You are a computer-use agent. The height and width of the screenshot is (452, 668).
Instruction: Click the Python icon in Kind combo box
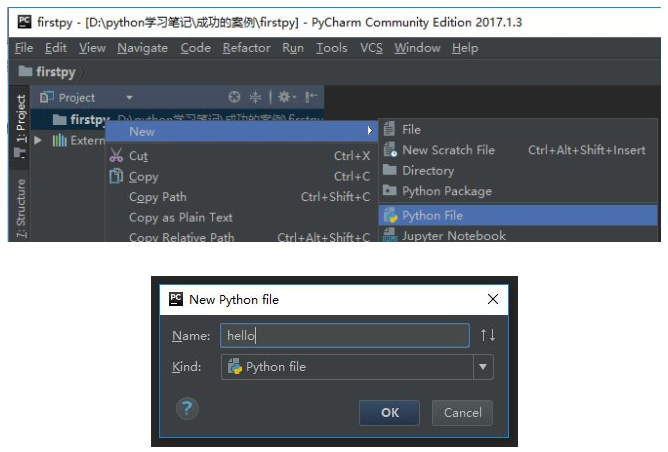tap(235, 366)
